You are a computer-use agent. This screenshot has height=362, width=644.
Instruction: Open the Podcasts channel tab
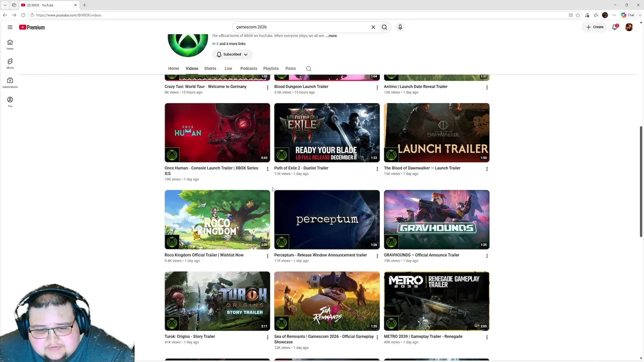(x=249, y=68)
